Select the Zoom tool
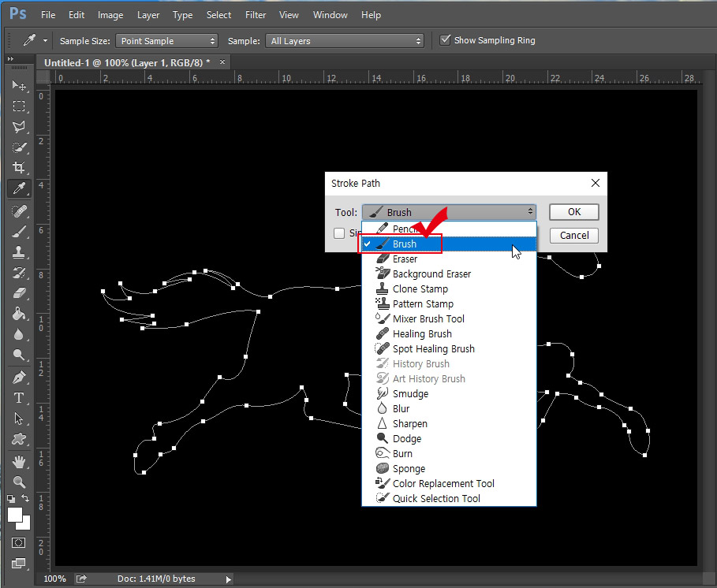Image resolution: width=717 pixels, height=588 pixels. point(19,482)
